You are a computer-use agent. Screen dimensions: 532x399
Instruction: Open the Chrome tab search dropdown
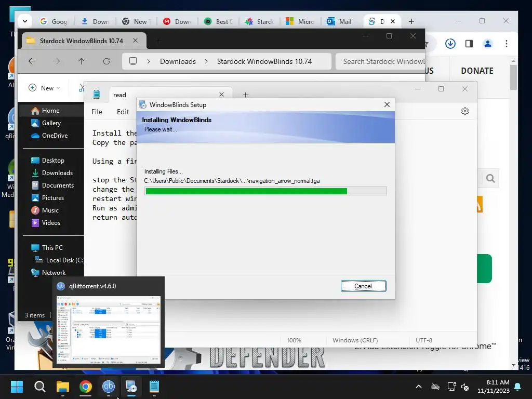click(25, 21)
